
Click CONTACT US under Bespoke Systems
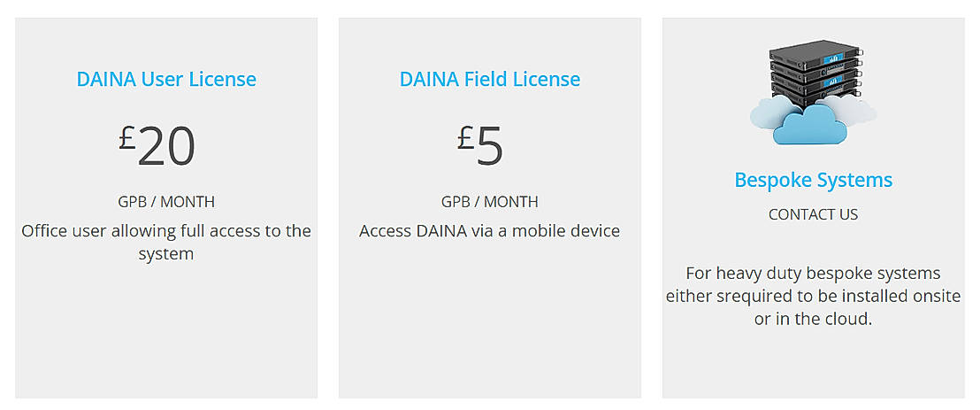813,214
